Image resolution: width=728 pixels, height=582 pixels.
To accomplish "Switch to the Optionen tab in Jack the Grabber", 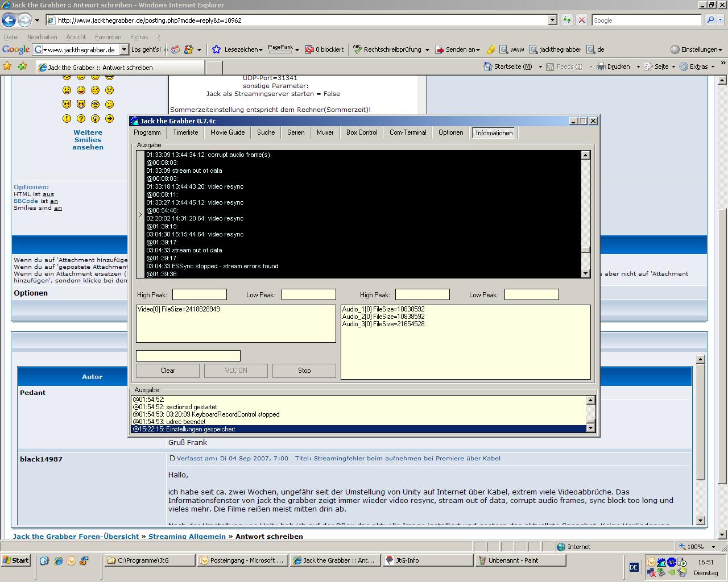I will [450, 132].
